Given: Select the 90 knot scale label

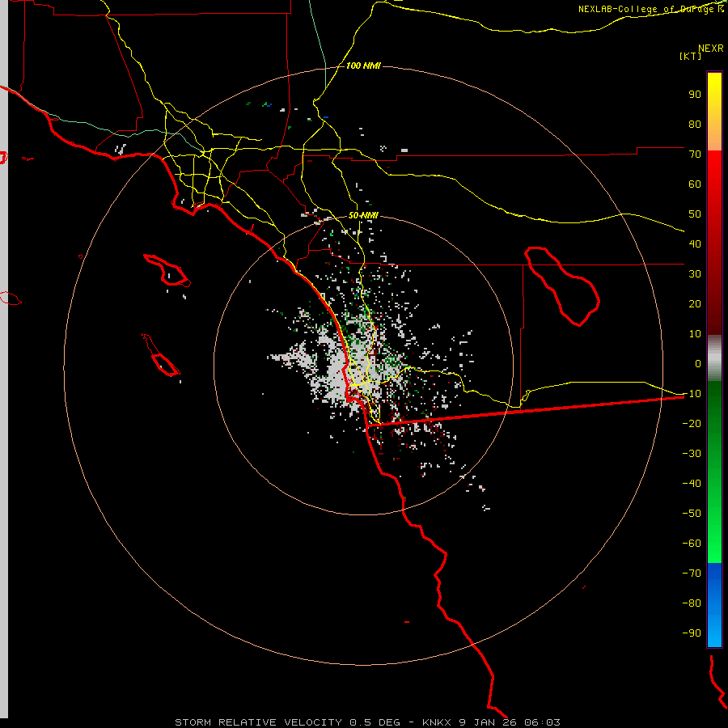Looking at the screenshot, I should [695, 95].
